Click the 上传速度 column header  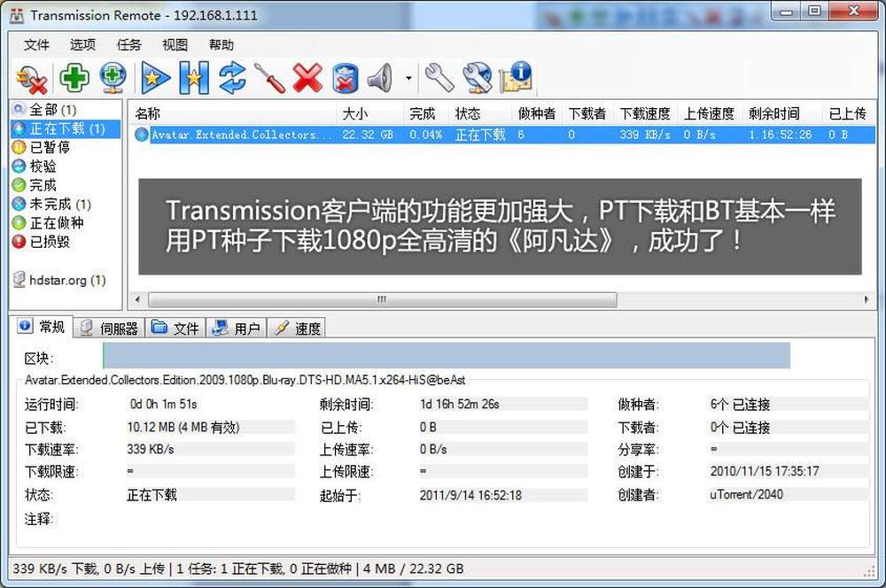click(709, 113)
